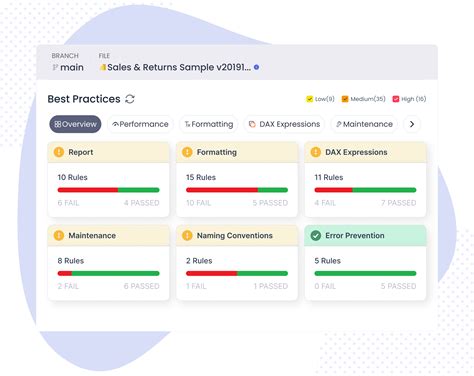Show more category tabs with the right chevron
The width and height of the screenshot is (474, 376).
412,124
